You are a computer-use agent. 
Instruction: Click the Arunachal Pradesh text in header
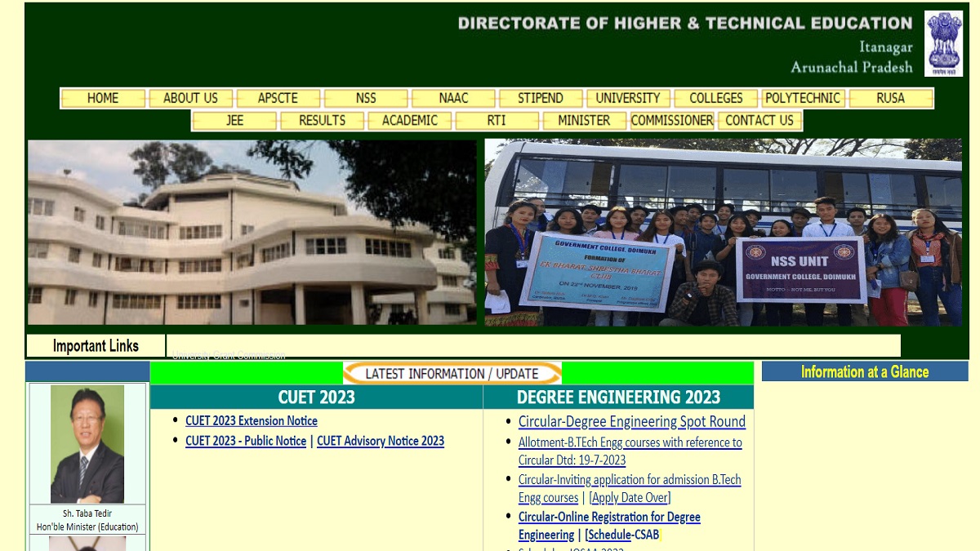[852, 67]
